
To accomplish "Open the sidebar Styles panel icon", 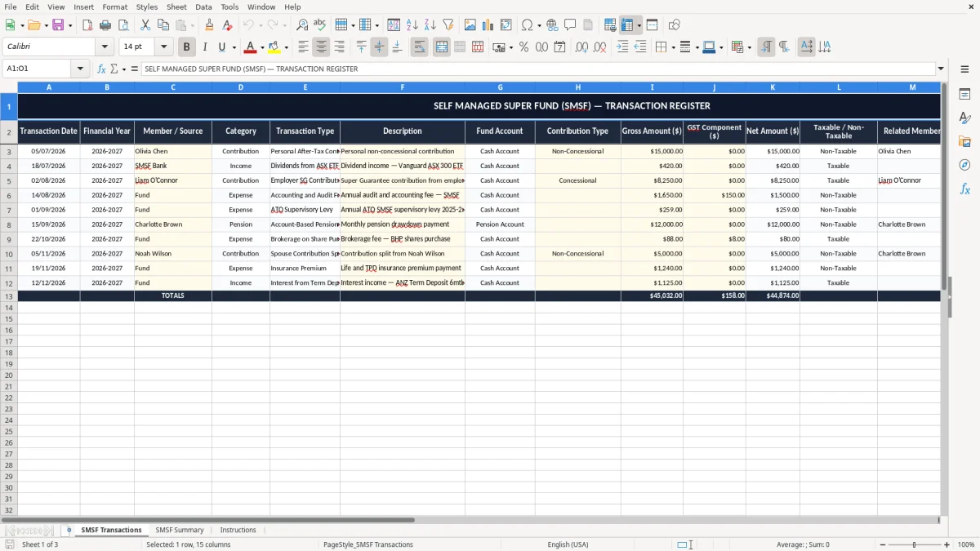I will 964,118.
